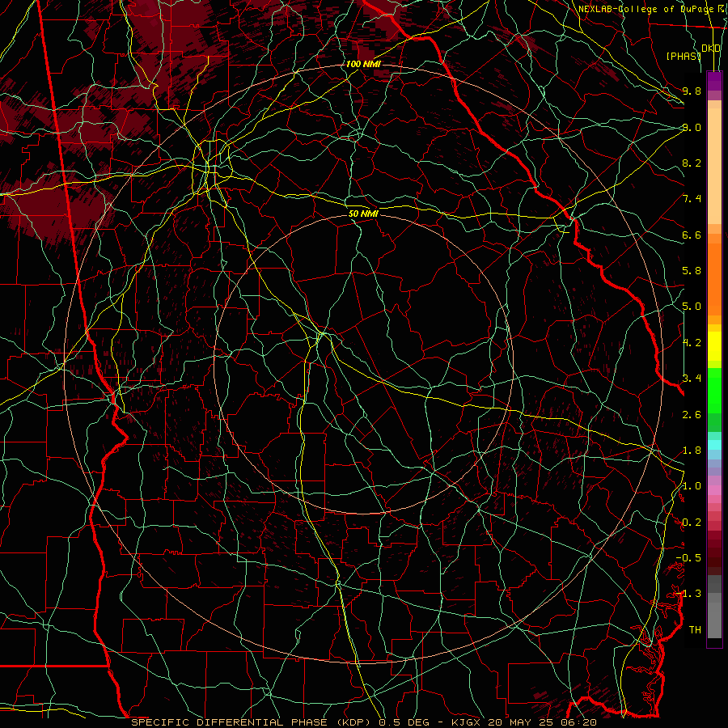The width and height of the screenshot is (728, 728).
Task: Pick the cyan color band on the scale
Action: [714, 445]
